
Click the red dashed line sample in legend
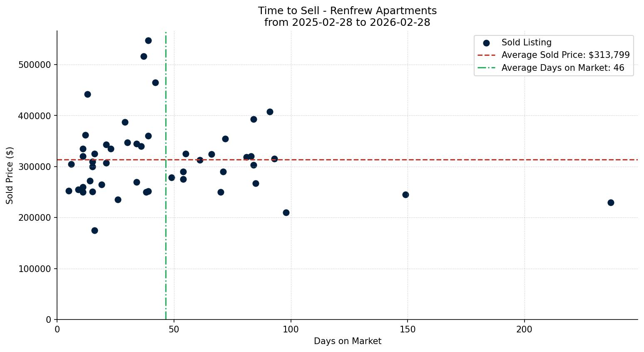pos(486,55)
